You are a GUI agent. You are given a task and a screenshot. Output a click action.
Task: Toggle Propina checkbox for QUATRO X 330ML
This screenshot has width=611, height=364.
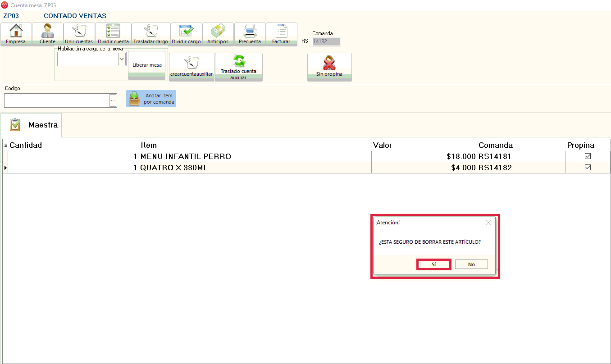[x=588, y=168]
